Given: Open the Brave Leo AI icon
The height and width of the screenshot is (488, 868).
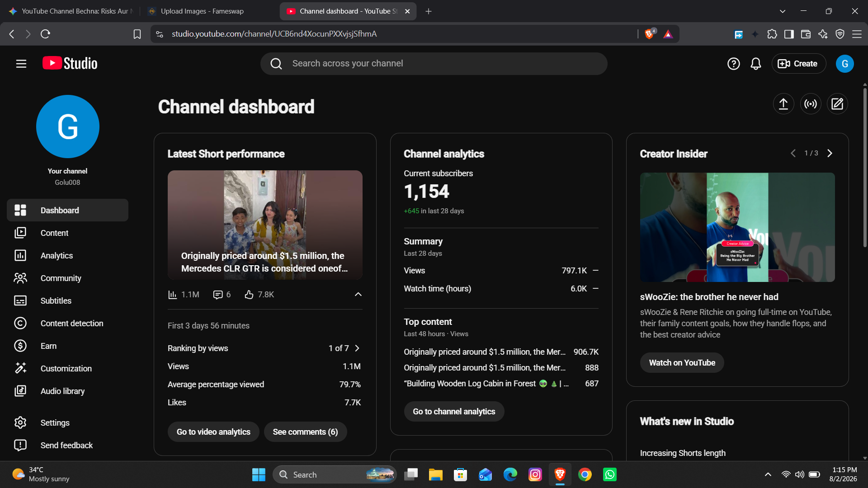Looking at the screenshot, I should tap(823, 34).
